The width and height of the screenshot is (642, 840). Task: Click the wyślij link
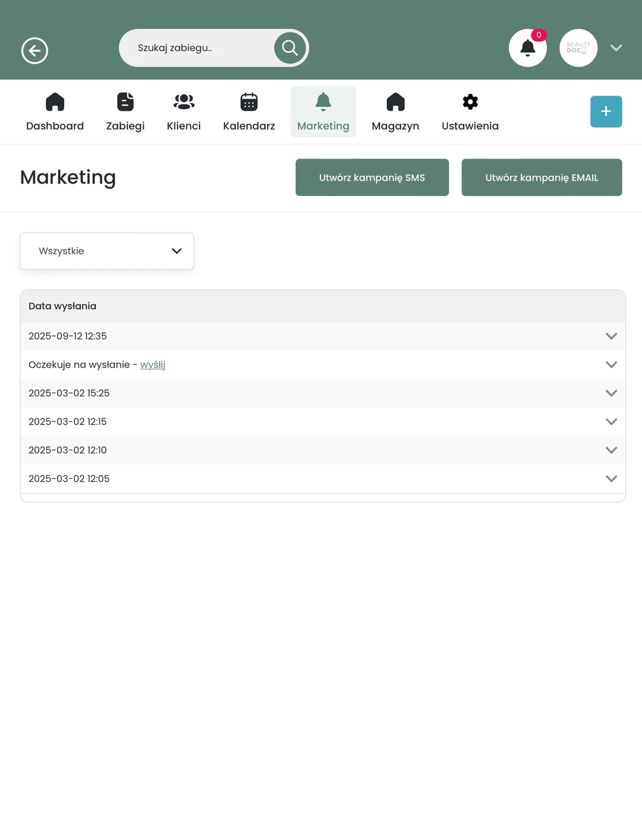click(153, 365)
